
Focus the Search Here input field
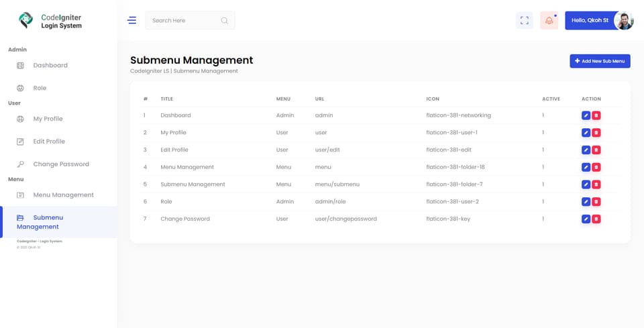tap(190, 21)
